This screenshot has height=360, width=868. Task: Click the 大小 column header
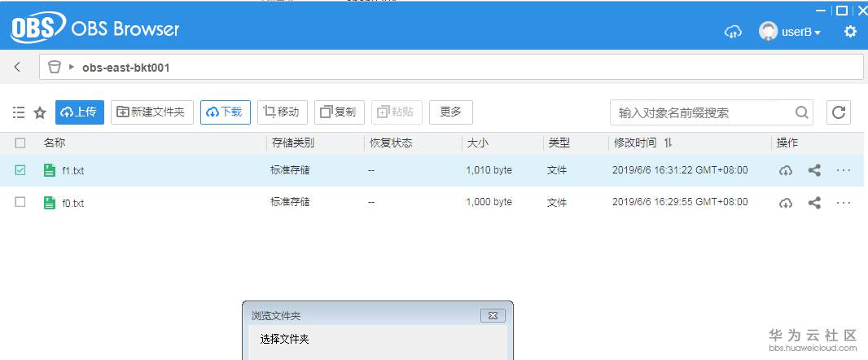tap(477, 143)
